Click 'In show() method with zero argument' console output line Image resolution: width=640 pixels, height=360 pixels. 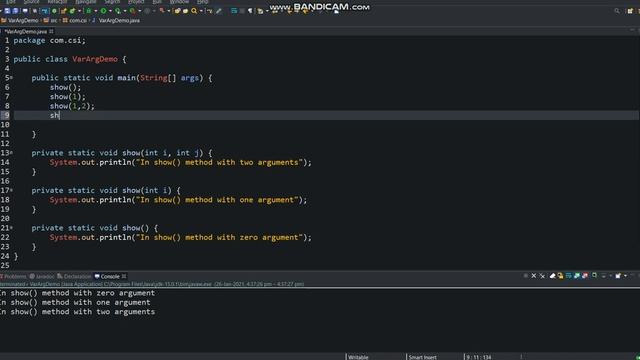pos(78,293)
